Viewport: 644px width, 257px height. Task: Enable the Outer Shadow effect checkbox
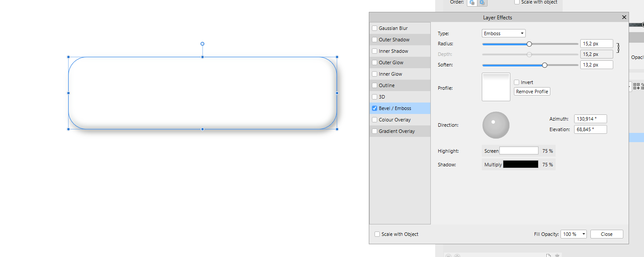tap(375, 40)
